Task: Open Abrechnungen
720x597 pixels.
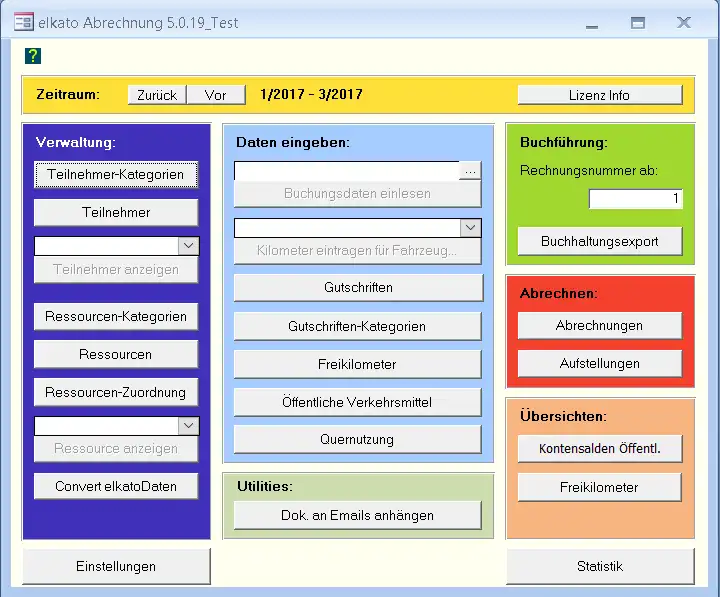Action: coord(600,326)
